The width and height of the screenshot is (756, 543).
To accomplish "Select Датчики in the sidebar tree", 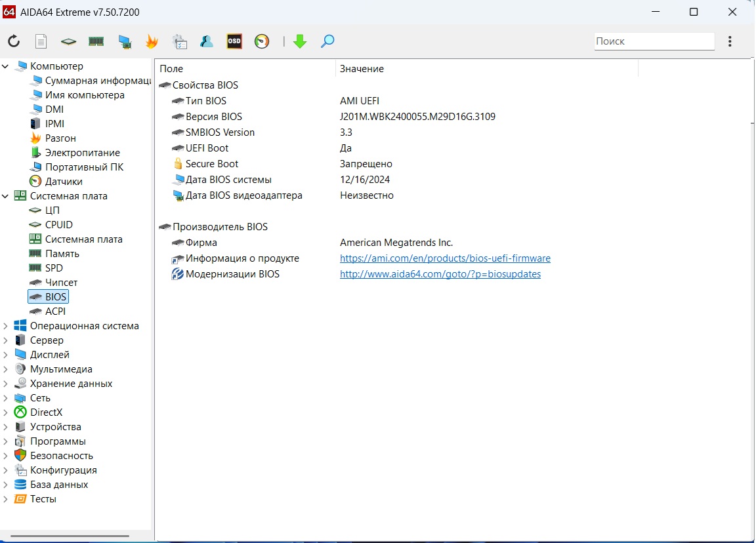I will point(64,182).
